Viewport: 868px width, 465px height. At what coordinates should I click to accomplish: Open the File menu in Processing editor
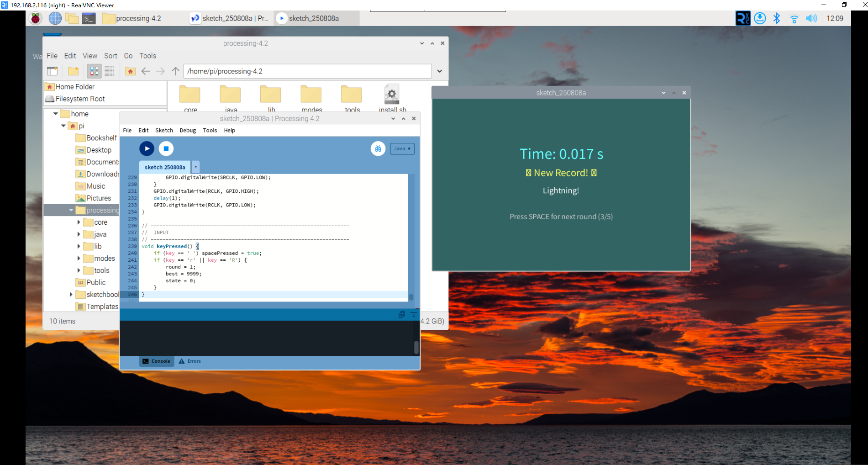[127, 130]
